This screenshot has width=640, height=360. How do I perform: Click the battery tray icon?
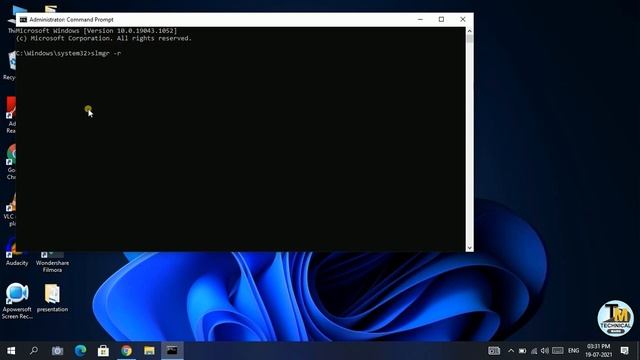[x=522, y=351]
